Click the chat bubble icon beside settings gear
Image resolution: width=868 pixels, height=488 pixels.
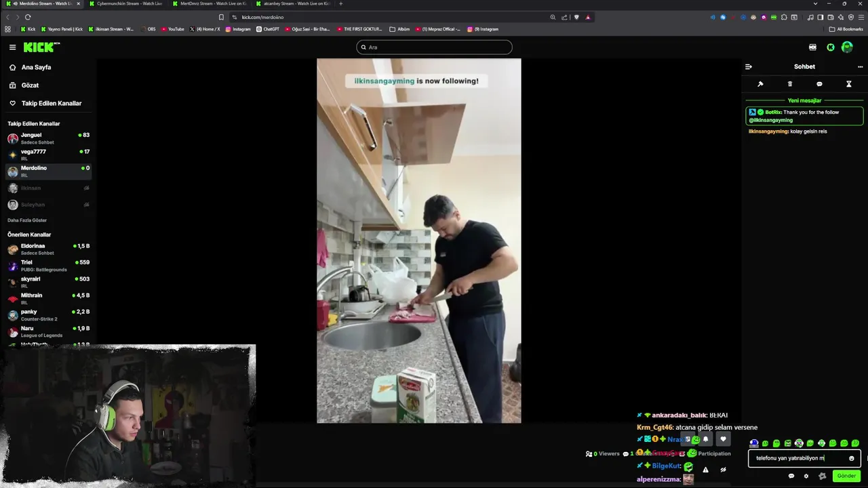coord(791,476)
